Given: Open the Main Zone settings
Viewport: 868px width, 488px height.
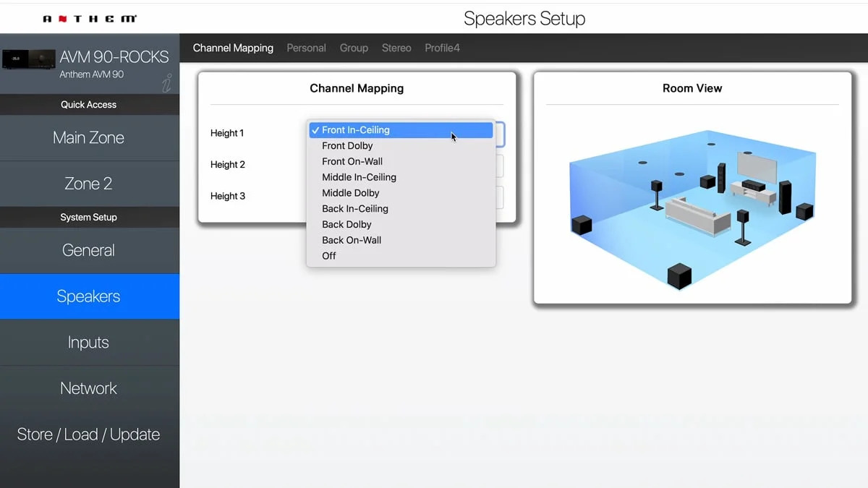Looking at the screenshot, I should click(88, 137).
